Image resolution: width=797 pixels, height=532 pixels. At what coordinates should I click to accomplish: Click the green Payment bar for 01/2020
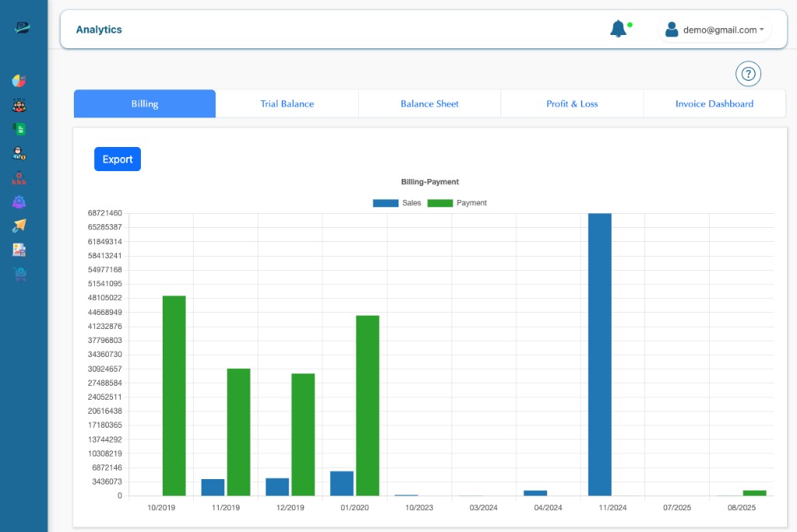(x=367, y=405)
